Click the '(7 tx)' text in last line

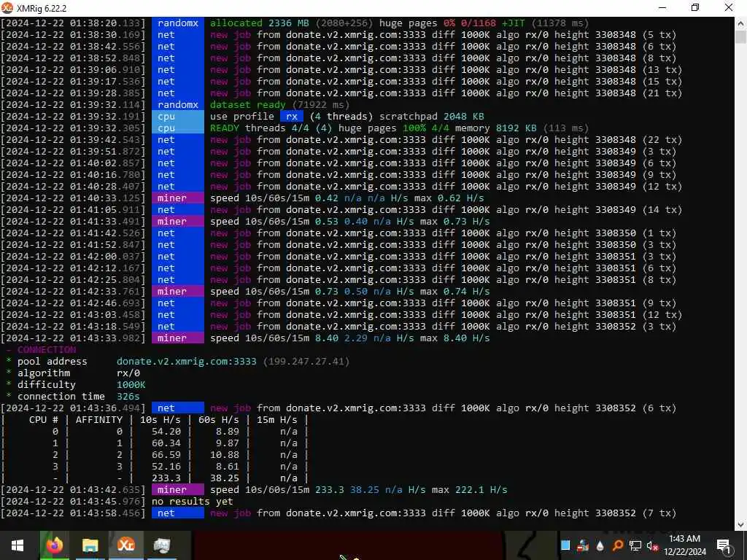coord(659,513)
